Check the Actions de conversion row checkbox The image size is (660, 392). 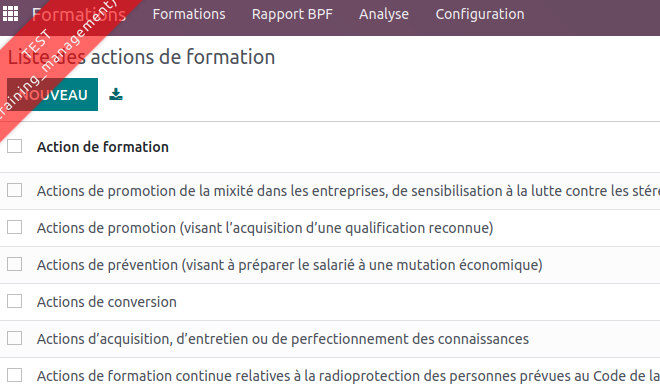coord(15,301)
